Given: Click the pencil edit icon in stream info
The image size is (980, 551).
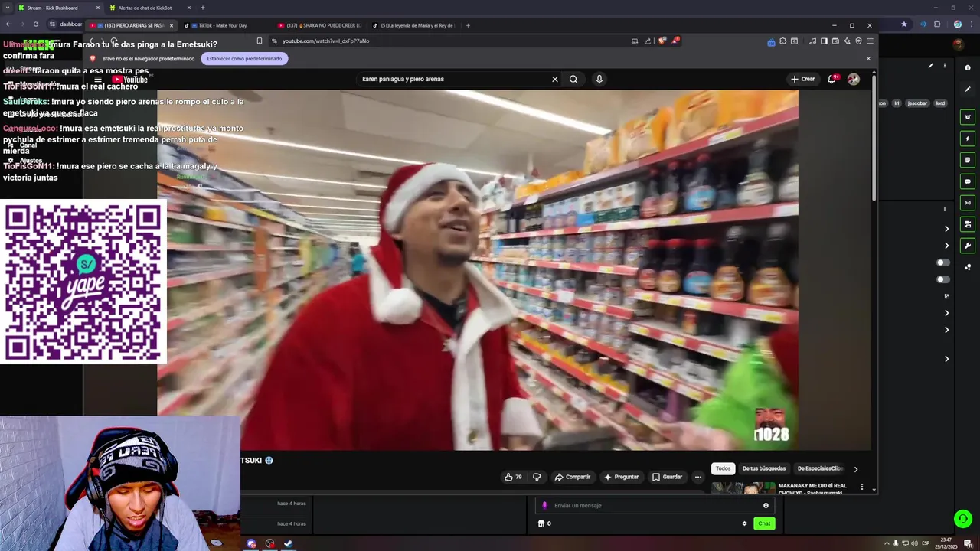Looking at the screenshot, I should click(x=931, y=66).
